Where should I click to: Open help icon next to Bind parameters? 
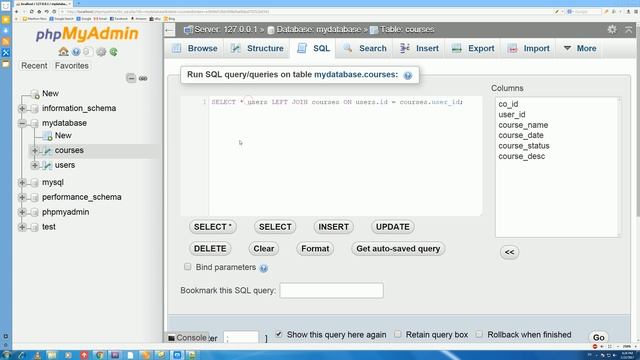pyautogui.click(x=264, y=268)
